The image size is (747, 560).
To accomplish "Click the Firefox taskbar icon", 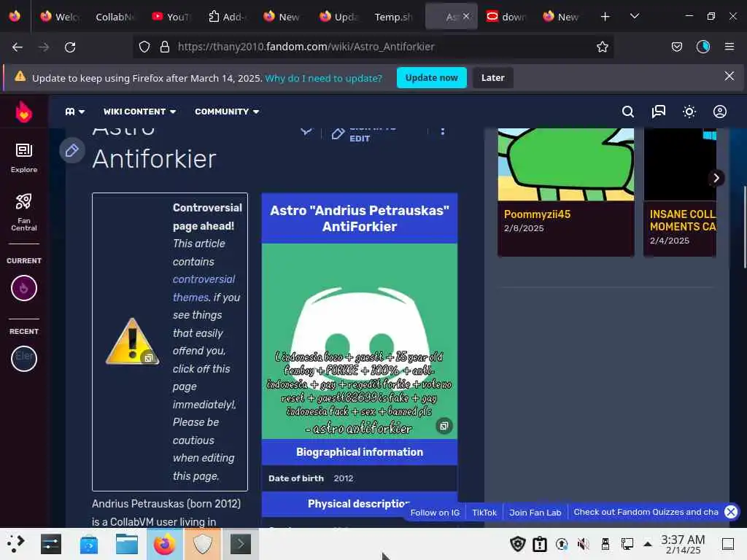I will point(164,544).
